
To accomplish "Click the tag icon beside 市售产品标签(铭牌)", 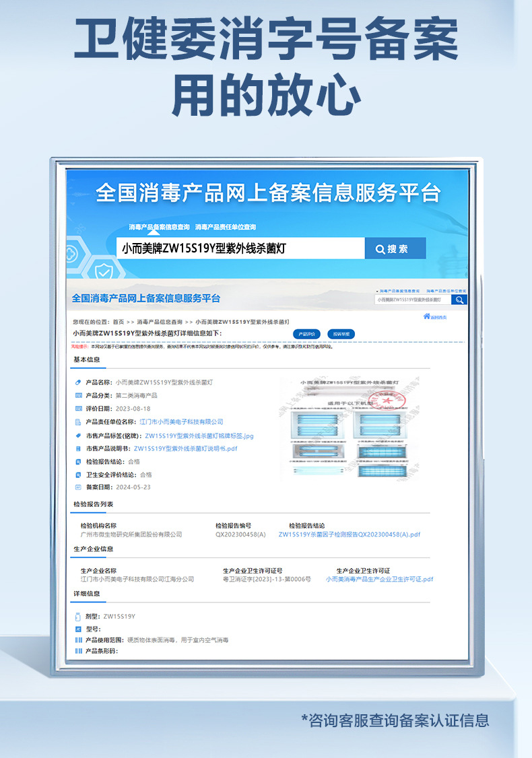I will (x=78, y=436).
